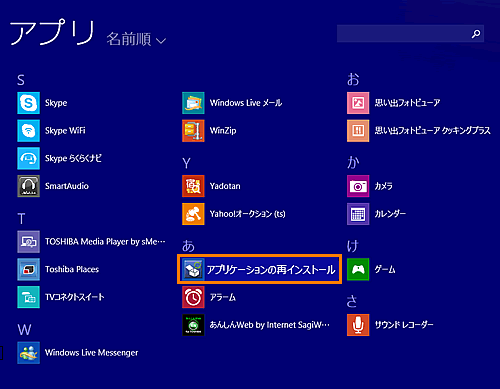Launch TVコネクトスイート icon
The width and height of the screenshot is (500, 389).
tap(28, 297)
